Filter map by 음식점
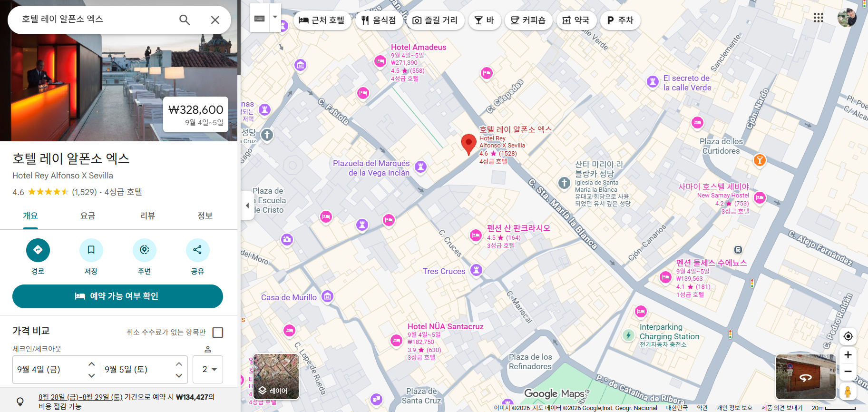The image size is (868, 412). pos(379,20)
